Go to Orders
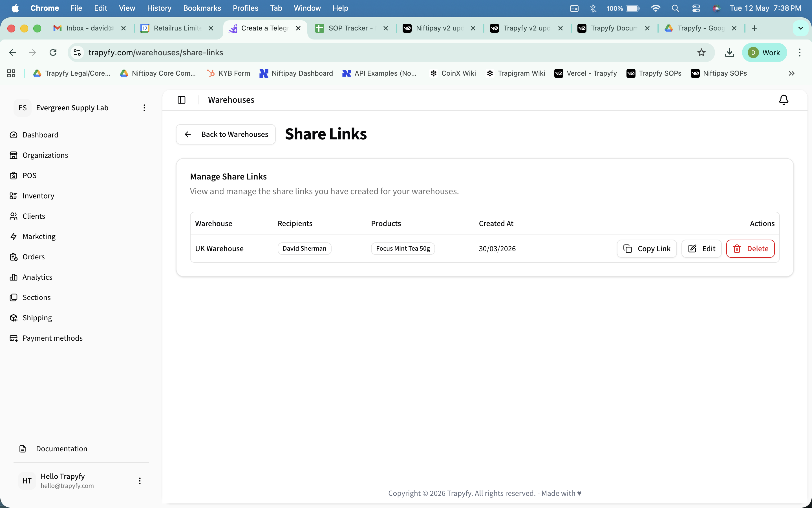Image resolution: width=812 pixels, height=508 pixels. tap(33, 257)
